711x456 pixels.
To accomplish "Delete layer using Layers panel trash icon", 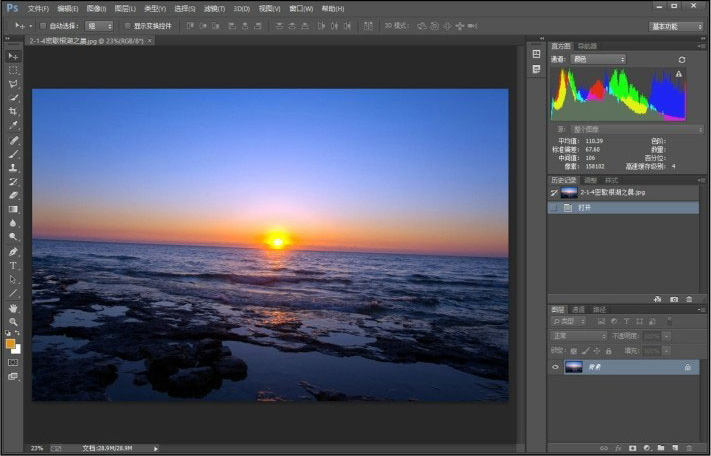I will click(x=689, y=446).
